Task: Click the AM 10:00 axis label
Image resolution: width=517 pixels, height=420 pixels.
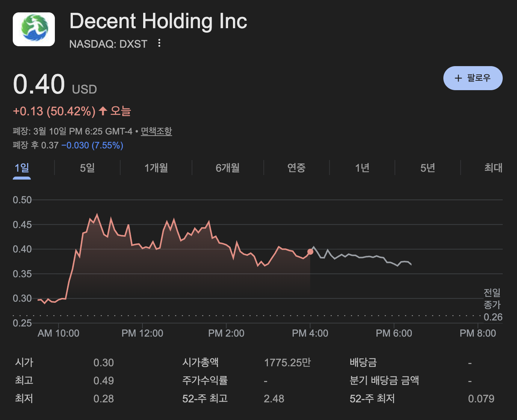Action: pyautogui.click(x=58, y=333)
